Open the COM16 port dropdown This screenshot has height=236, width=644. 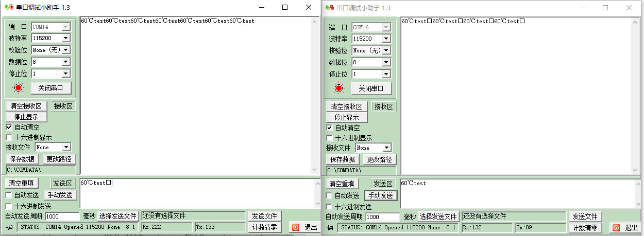[386, 27]
